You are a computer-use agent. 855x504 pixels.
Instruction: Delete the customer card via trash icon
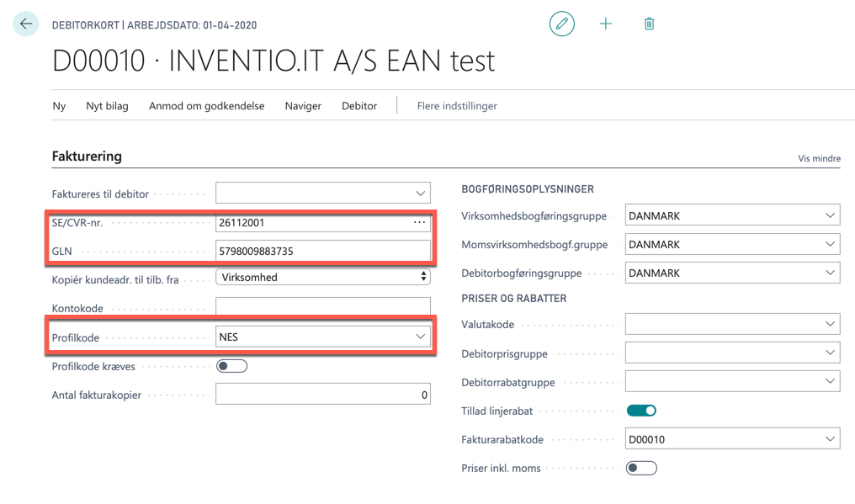[649, 24]
